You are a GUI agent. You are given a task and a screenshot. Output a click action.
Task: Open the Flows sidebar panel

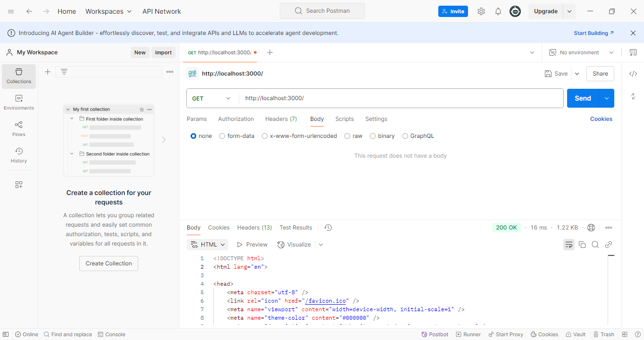pyautogui.click(x=19, y=129)
